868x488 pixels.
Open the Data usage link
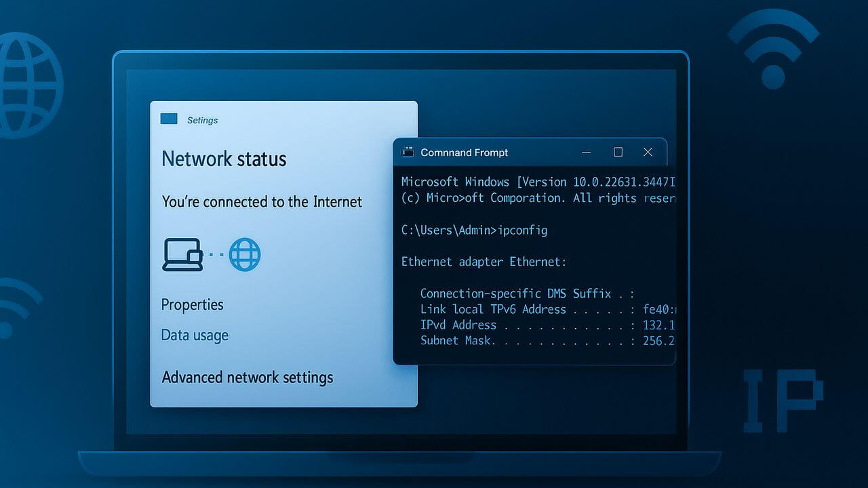(x=195, y=335)
